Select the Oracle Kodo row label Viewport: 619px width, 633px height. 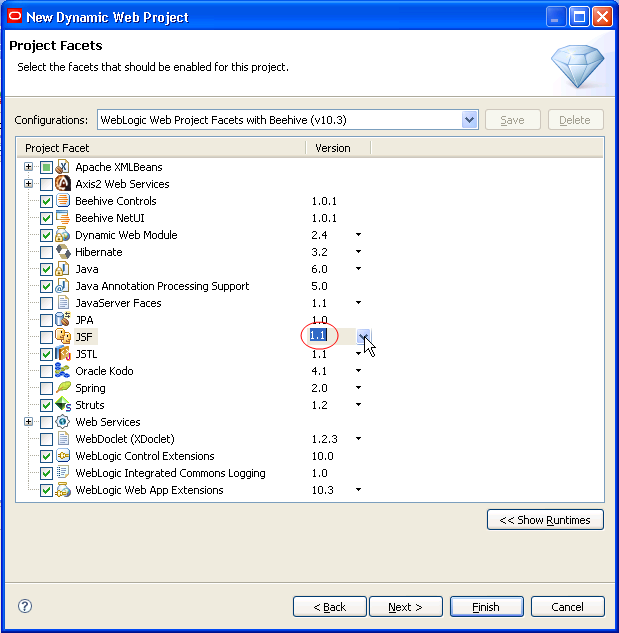(x=104, y=371)
